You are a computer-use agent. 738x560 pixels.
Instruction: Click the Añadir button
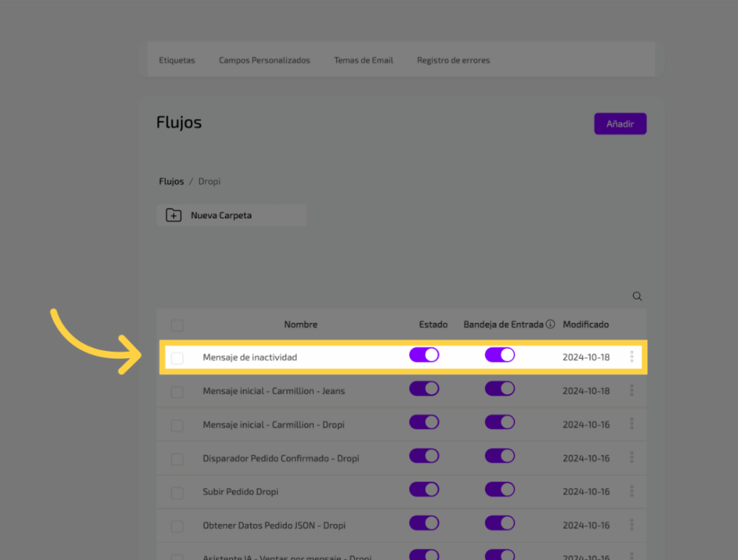620,124
